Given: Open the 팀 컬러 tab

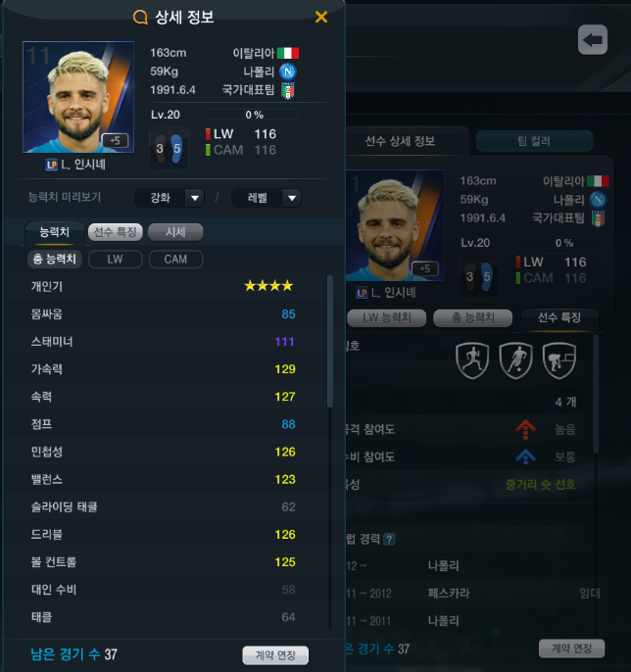Looking at the screenshot, I should pyautogui.click(x=534, y=141).
